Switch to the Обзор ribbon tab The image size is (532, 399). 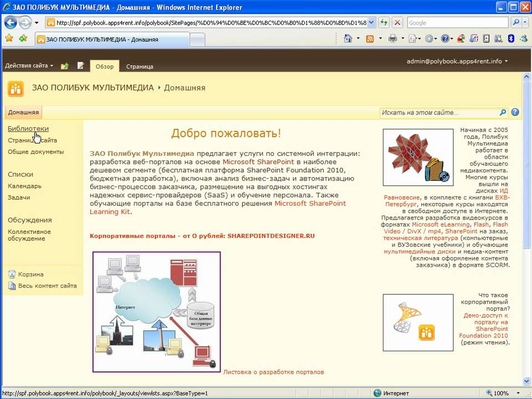pyautogui.click(x=105, y=66)
